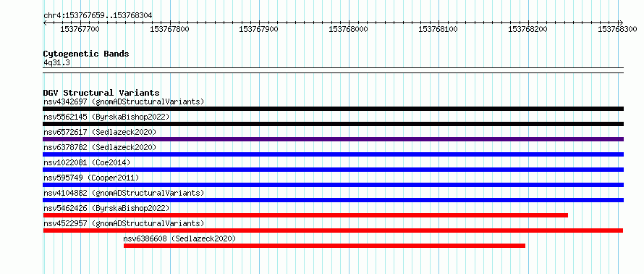Image resolution: width=644 pixels, height=274 pixels.
Task: Click ruler position 153768200
Action: point(528,29)
